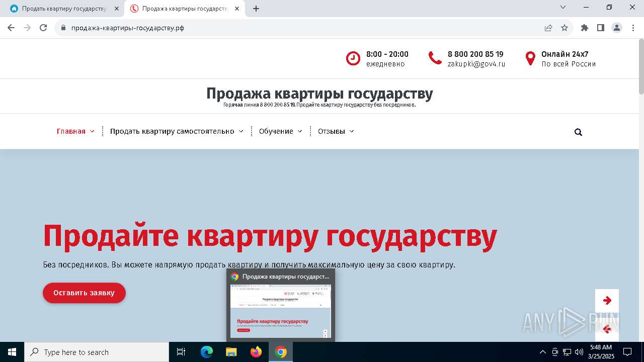
Task: Click the '8:00 - 20:00' hours text
Action: tap(387, 54)
